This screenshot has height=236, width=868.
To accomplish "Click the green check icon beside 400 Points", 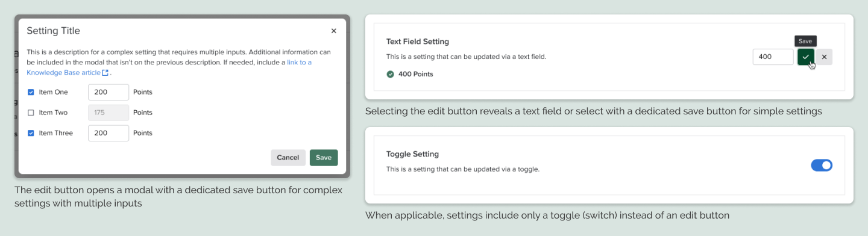I will (x=390, y=74).
